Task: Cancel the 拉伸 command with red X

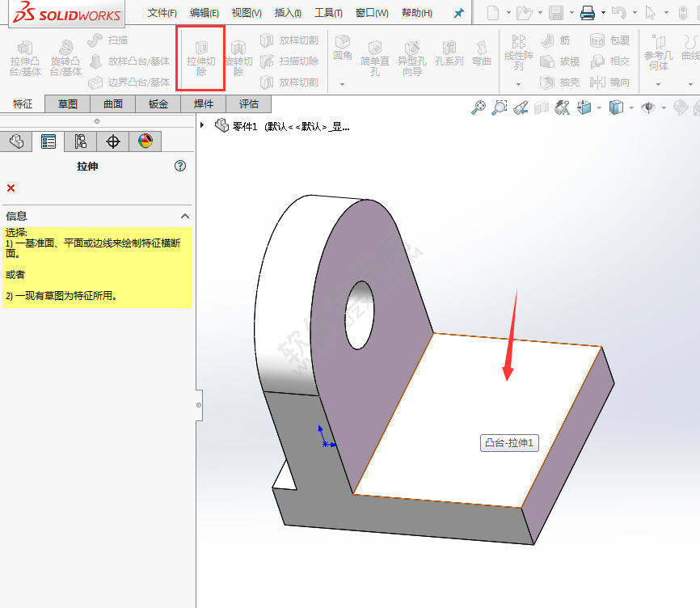Action: coord(9,188)
